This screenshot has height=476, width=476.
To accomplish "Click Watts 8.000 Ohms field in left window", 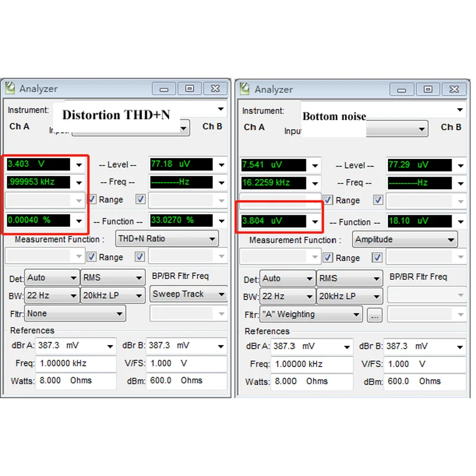I will pos(76,381).
